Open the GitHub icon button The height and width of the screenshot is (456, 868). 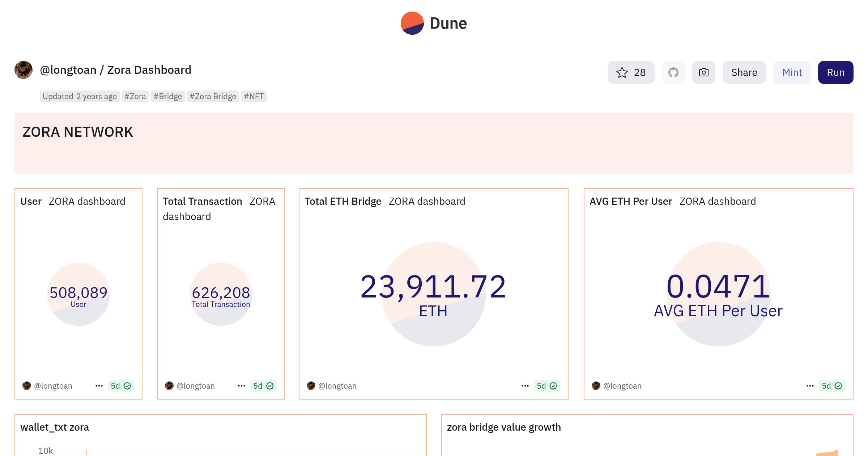point(673,72)
